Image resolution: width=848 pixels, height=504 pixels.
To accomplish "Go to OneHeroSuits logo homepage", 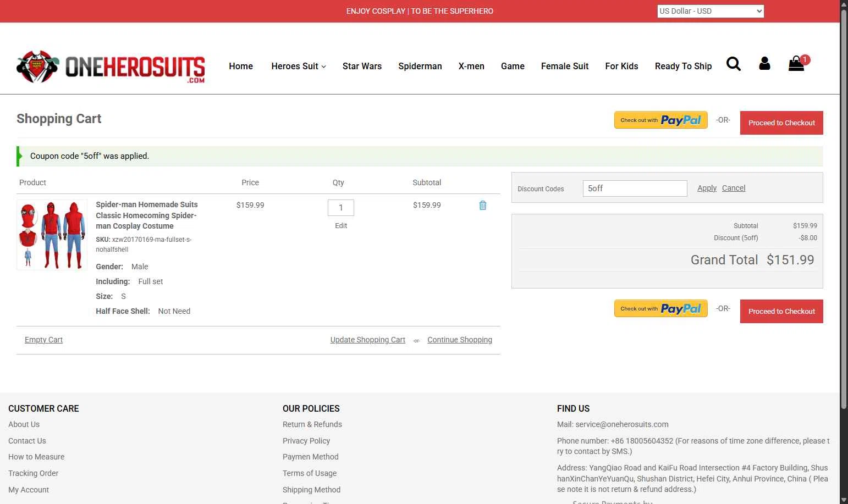I will (111, 67).
